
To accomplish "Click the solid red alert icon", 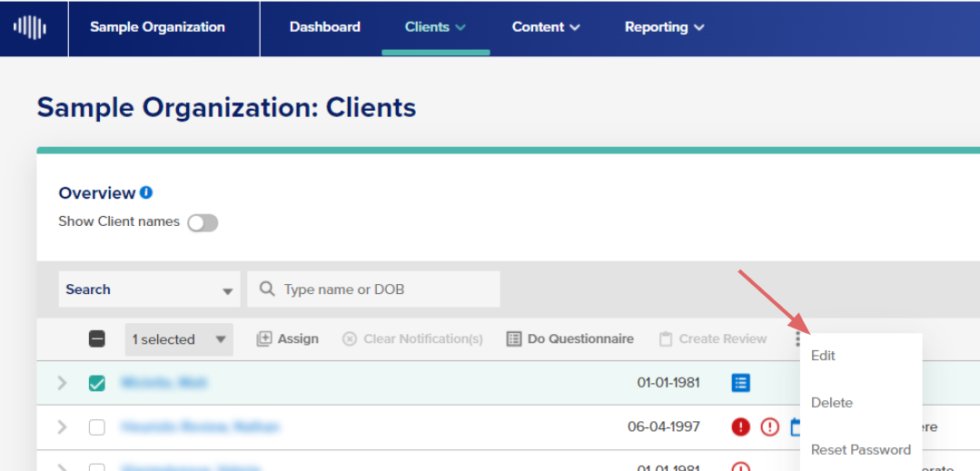I will pyautogui.click(x=740, y=427).
